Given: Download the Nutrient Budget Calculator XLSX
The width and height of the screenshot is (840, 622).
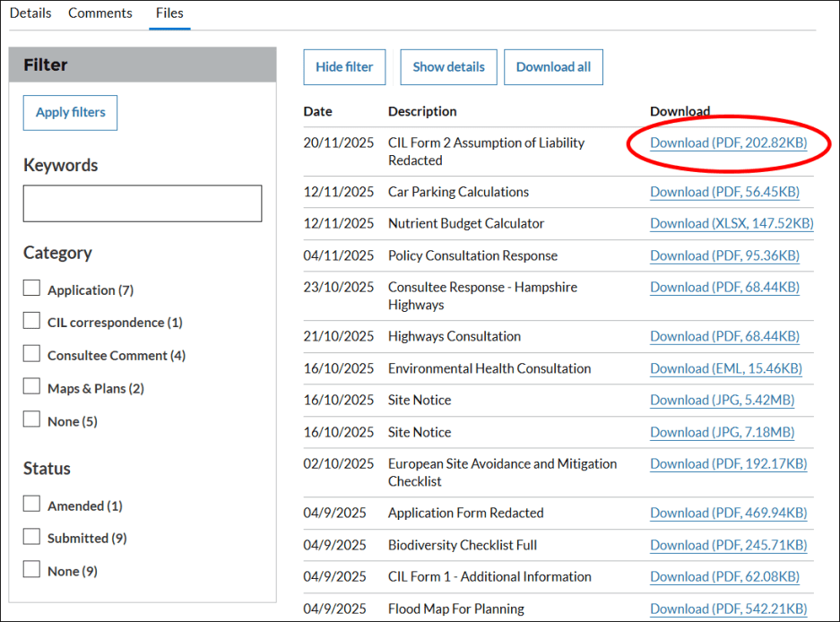Looking at the screenshot, I should pos(732,223).
